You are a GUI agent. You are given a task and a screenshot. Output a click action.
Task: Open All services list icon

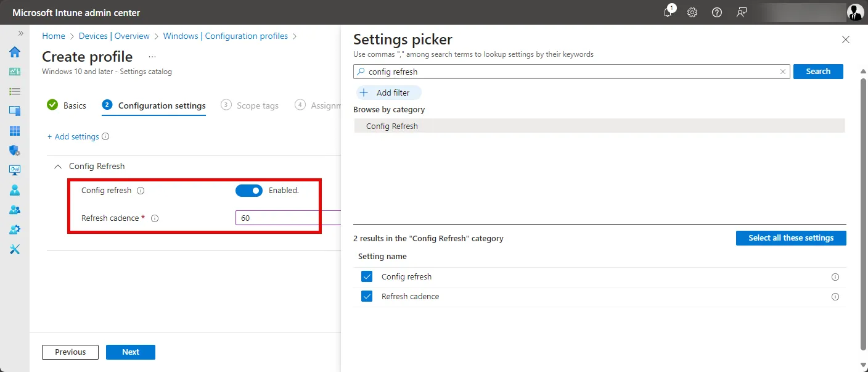pos(15,91)
